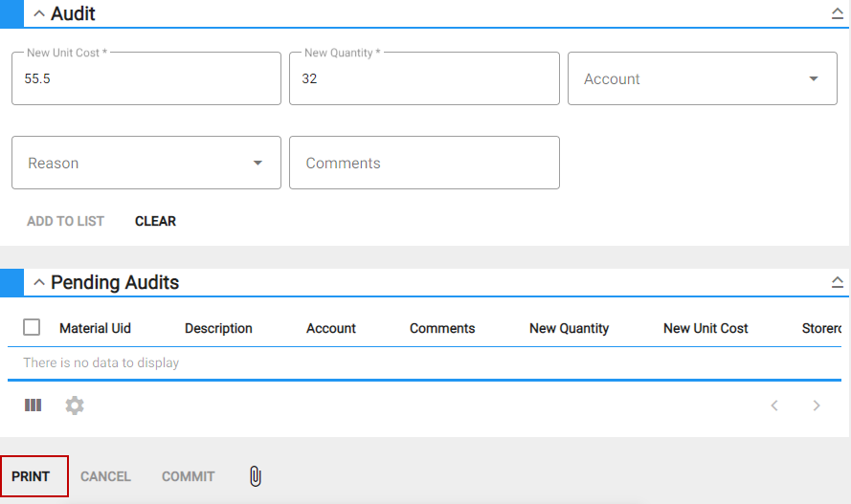
Task: Click ADD TO LIST button
Action: pyautogui.click(x=65, y=221)
